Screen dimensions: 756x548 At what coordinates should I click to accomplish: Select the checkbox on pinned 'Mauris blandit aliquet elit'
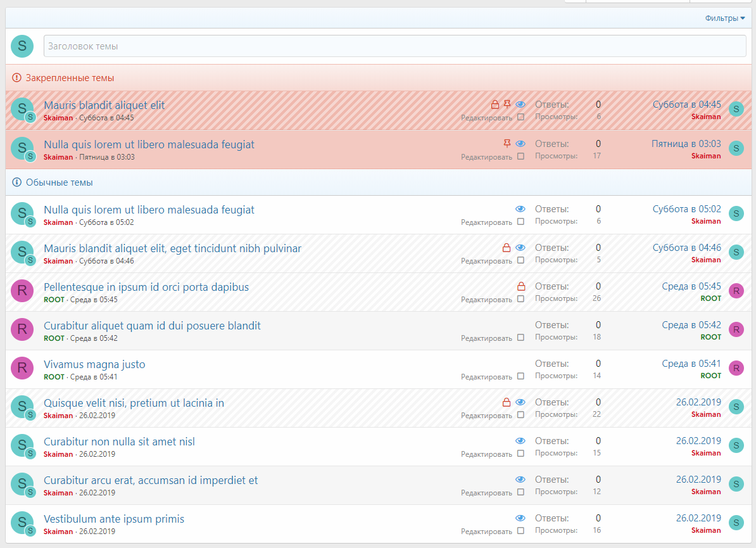tap(520, 117)
